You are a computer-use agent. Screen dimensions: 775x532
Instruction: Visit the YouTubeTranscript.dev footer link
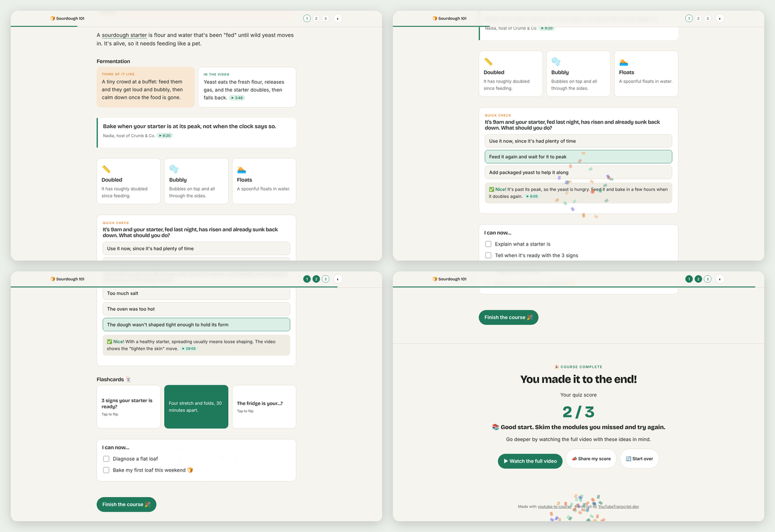618,507
